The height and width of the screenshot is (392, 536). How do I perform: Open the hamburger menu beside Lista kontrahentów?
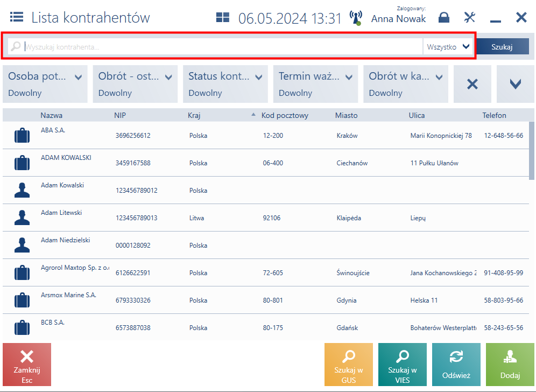click(x=16, y=17)
